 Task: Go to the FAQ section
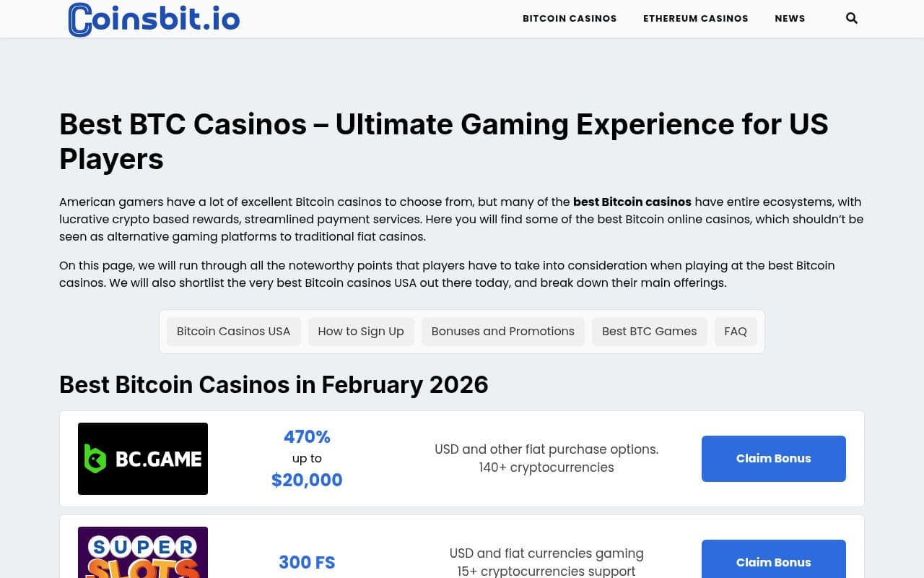tap(736, 332)
